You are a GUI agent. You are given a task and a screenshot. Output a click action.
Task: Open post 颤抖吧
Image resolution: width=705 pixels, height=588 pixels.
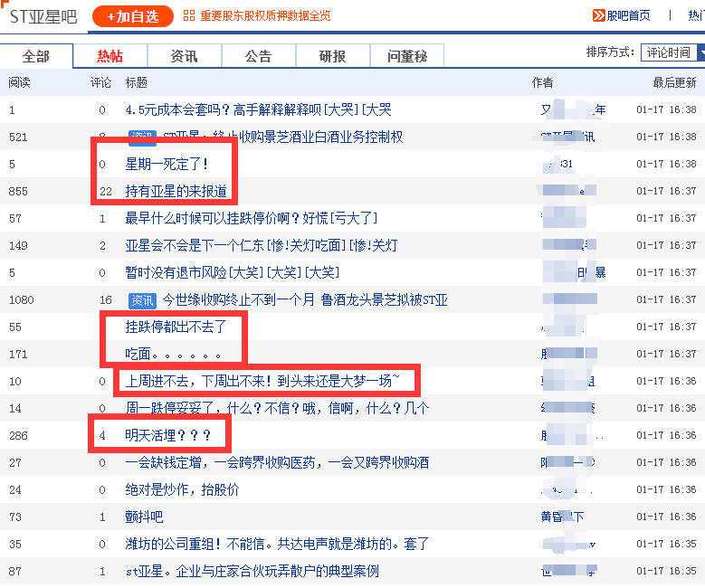(x=144, y=517)
